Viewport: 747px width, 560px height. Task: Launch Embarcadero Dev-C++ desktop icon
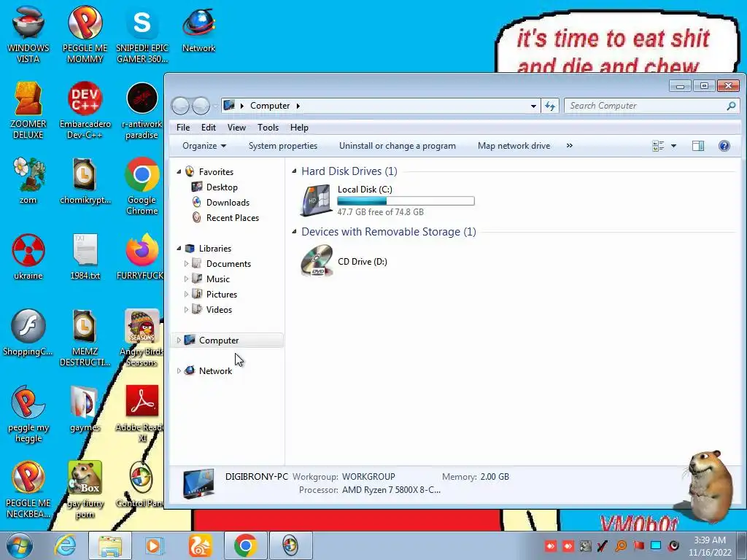(x=85, y=110)
